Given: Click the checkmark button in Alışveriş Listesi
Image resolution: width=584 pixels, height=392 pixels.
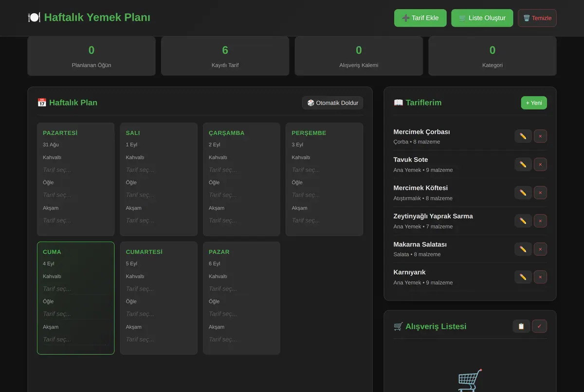Looking at the screenshot, I should pyautogui.click(x=539, y=326).
